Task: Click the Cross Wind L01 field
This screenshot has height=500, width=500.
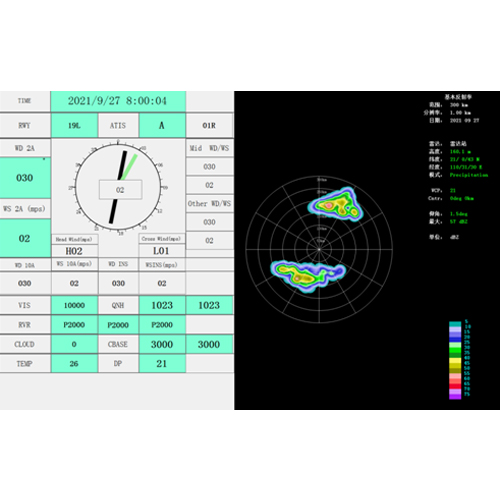Action: (x=162, y=251)
